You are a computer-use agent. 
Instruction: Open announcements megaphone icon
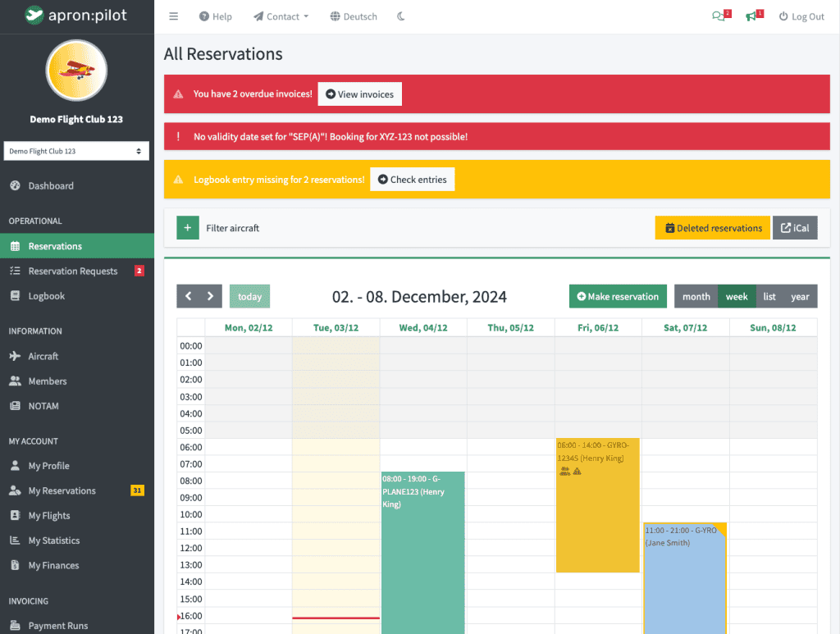point(755,16)
